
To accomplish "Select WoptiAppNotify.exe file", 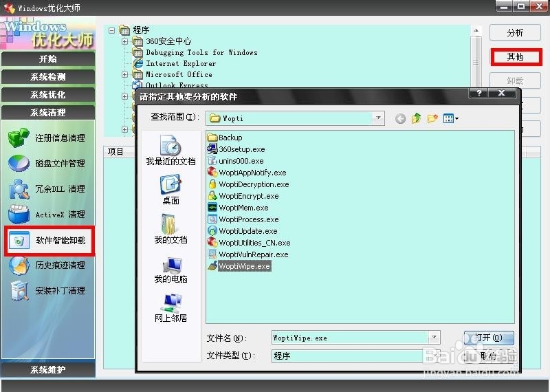I will click(247, 173).
